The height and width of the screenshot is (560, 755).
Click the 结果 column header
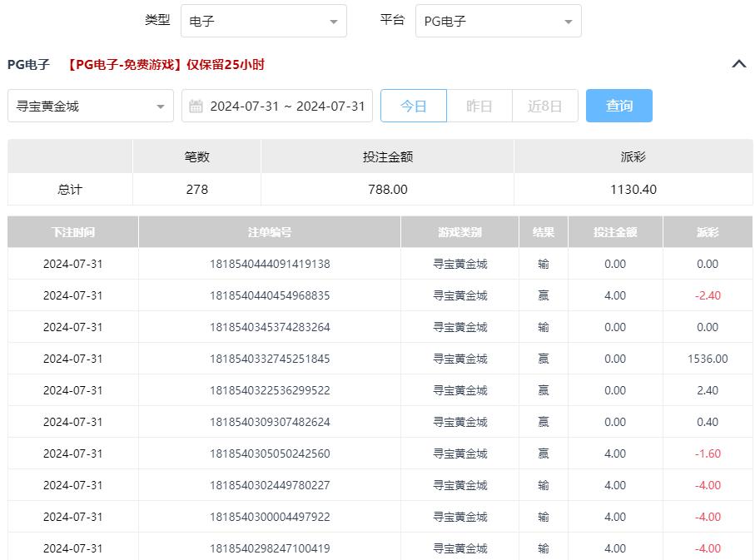click(x=544, y=232)
